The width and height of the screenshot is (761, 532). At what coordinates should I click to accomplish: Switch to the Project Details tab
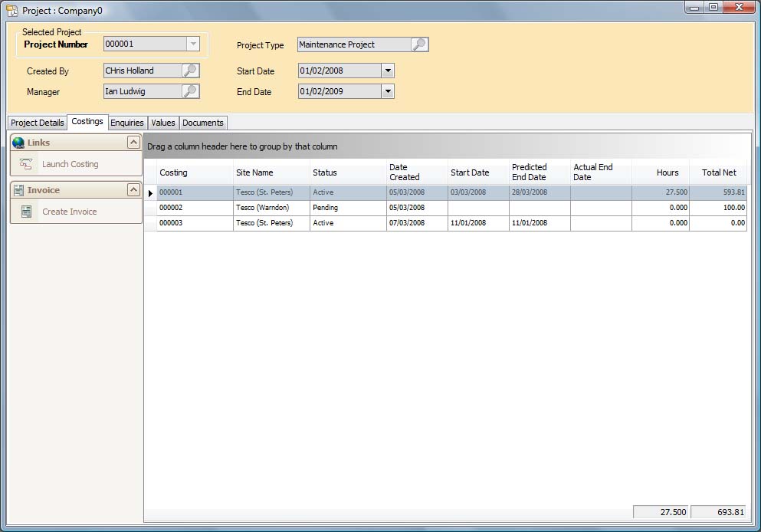coord(38,123)
